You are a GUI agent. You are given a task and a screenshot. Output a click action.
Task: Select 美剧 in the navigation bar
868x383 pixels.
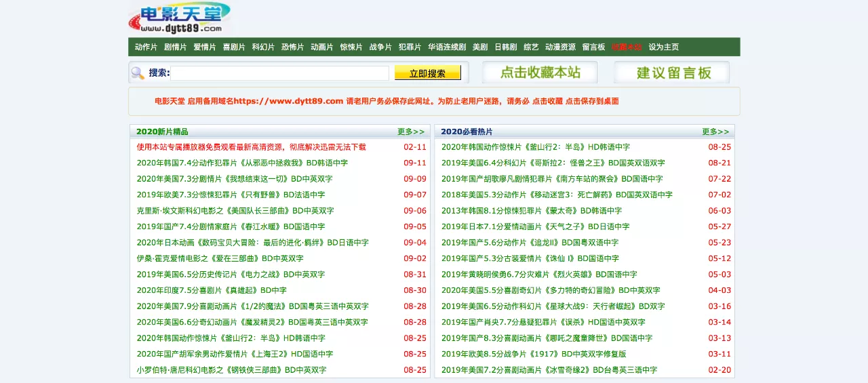(x=480, y=47)
